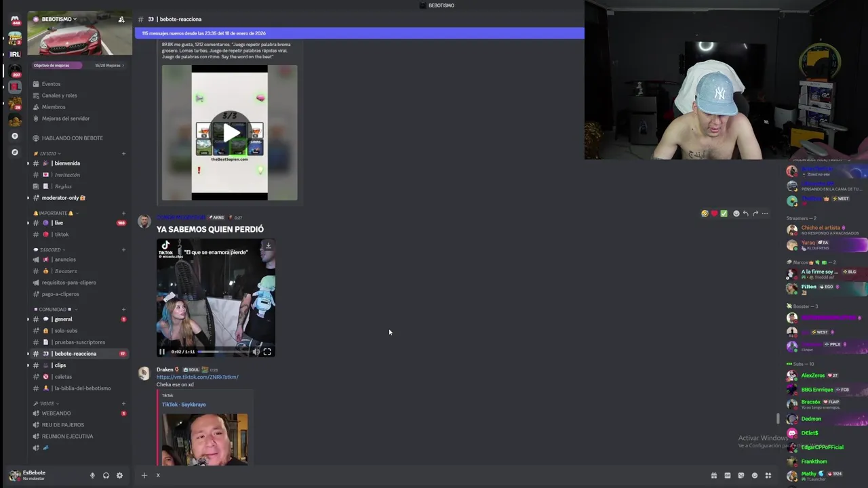Open Discord direct messages home icon
This screenshot has height=488, width=868.
15,20
